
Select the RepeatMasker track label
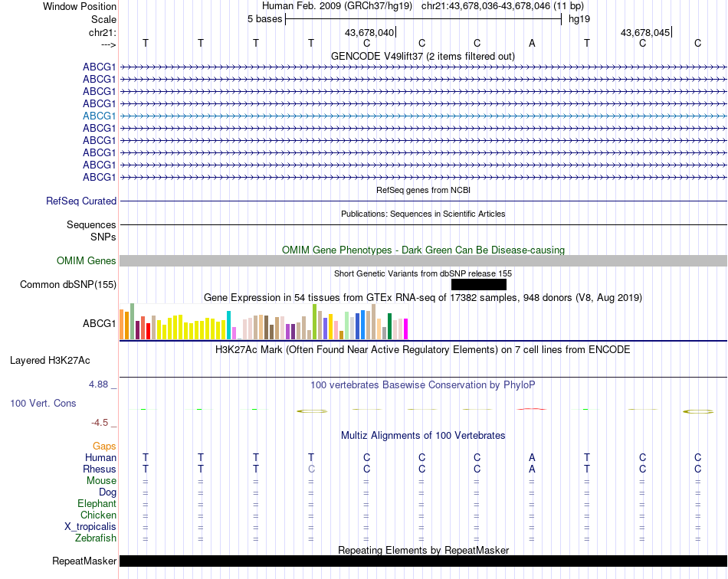point(84,561)
